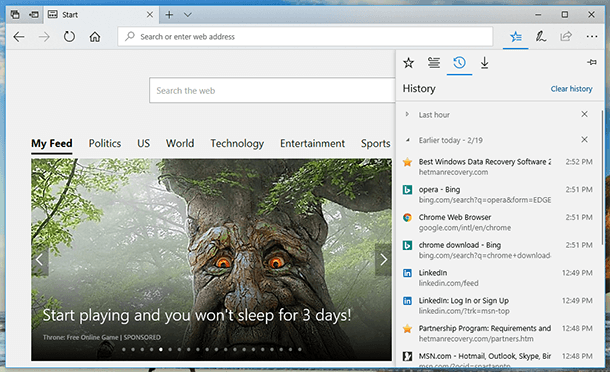Screen dimensions: 610x372
Task: Open the Settings and more menu
Action: [x=591, y=37]
